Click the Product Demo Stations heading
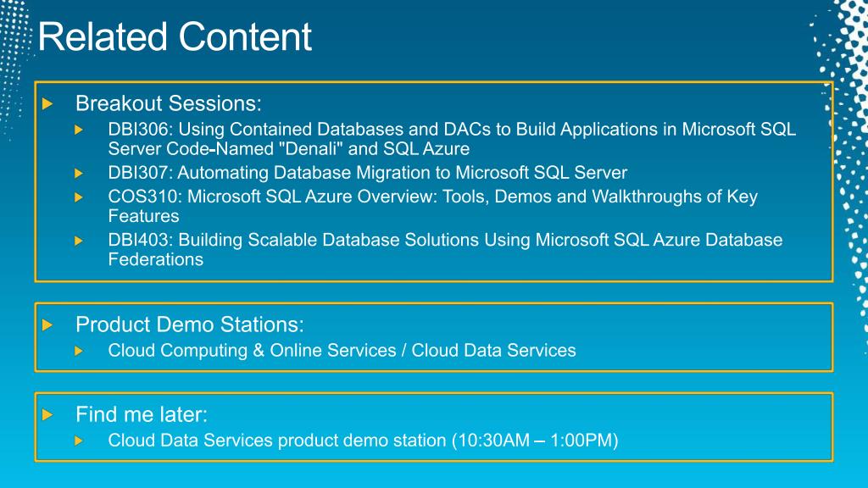Screen dimensions: 868x488 [190, 324]
